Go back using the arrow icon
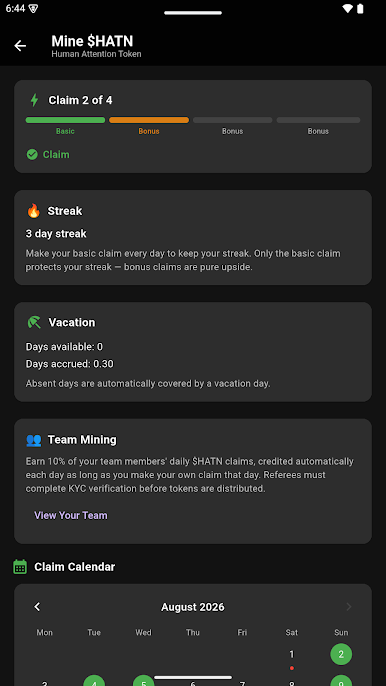The image size is (386, 686). (20, 46)
